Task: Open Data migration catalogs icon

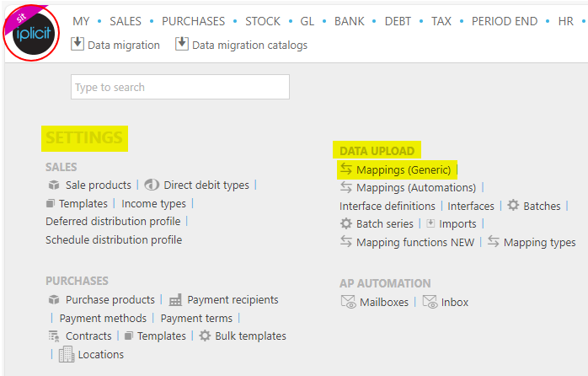Action: pos(181,44)
